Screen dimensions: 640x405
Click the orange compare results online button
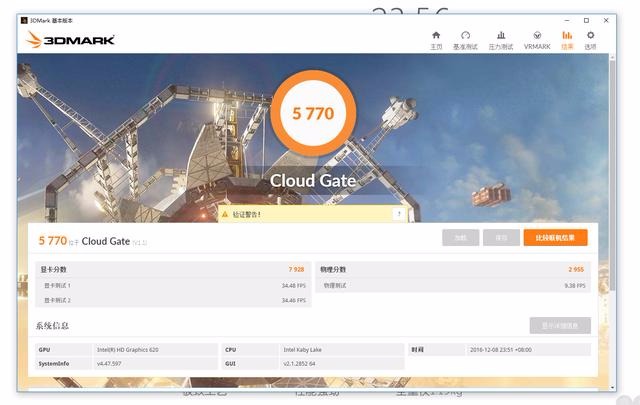[x=555, y=238]
